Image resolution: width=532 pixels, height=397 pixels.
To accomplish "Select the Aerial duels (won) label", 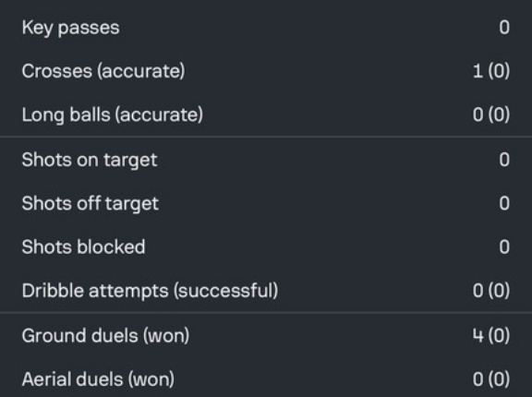I will click(x=98, y=379).
